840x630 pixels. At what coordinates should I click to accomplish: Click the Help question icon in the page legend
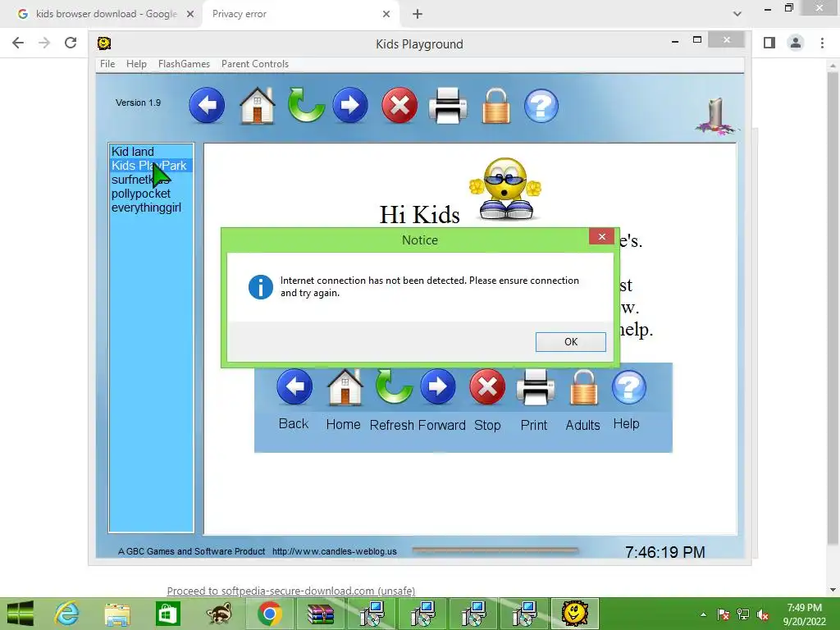[x=628, y=387]
